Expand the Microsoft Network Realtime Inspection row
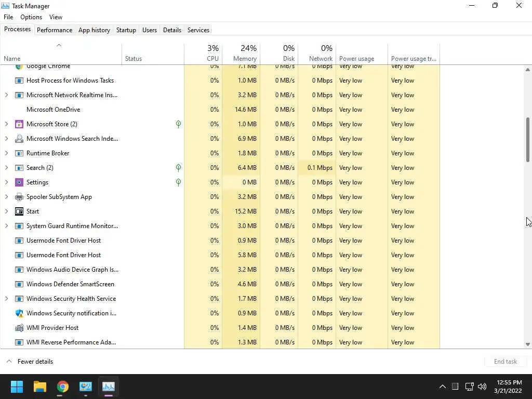 6,95
